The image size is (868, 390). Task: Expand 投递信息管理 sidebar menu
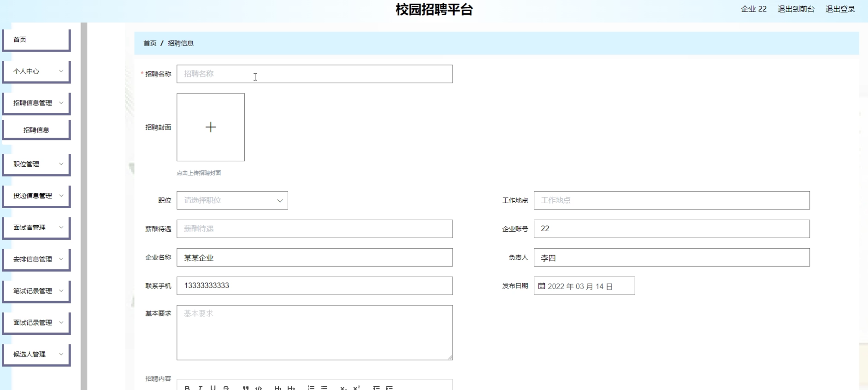36,196
